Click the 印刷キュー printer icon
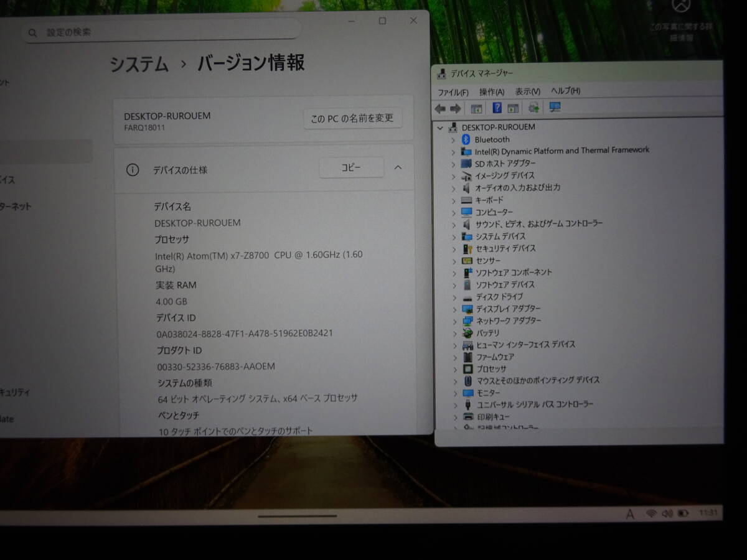Viewport: 747px width, 560px height. pyautogui.click(x=469, y=416)
